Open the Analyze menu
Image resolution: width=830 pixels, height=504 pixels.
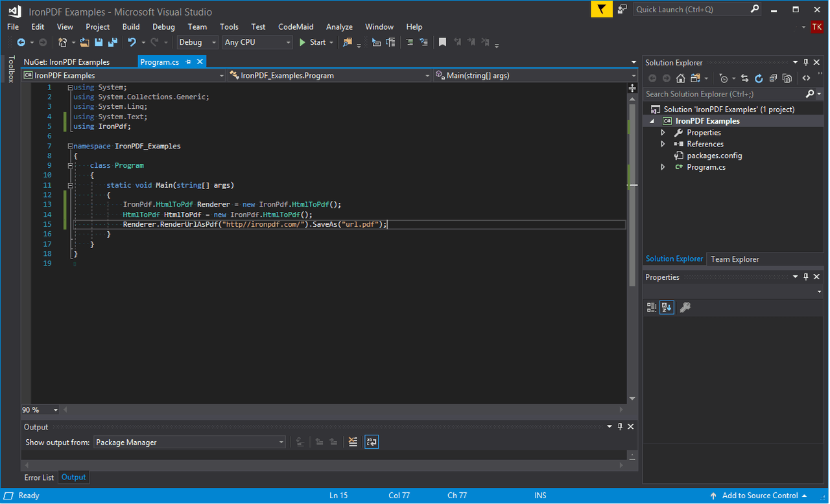339,27
